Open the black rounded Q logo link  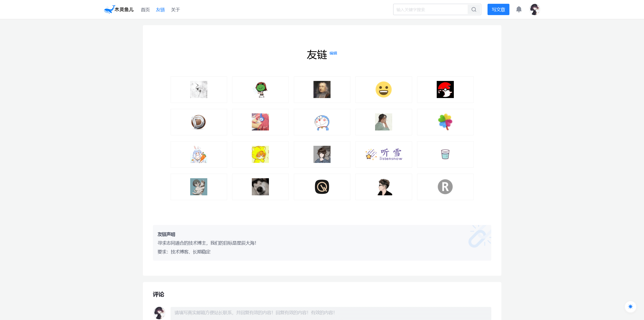[x=322, y=187]
